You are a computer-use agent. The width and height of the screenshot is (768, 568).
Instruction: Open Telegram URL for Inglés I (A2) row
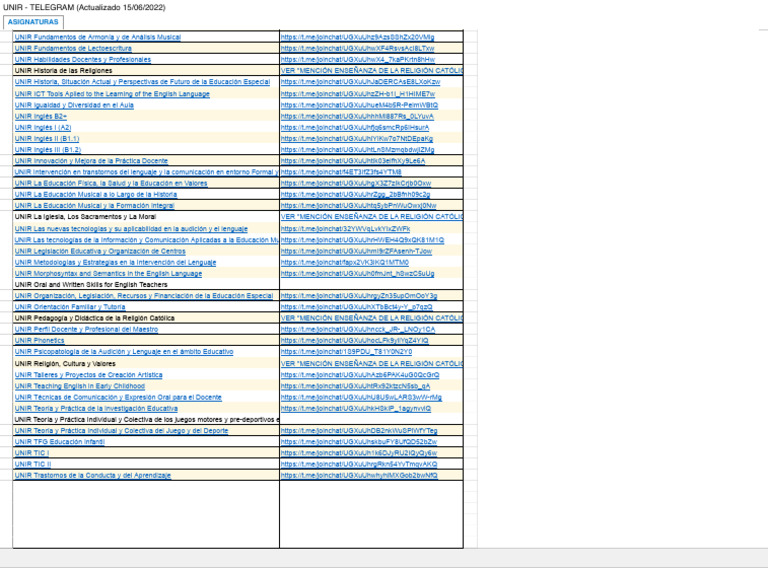click(355, 128)
